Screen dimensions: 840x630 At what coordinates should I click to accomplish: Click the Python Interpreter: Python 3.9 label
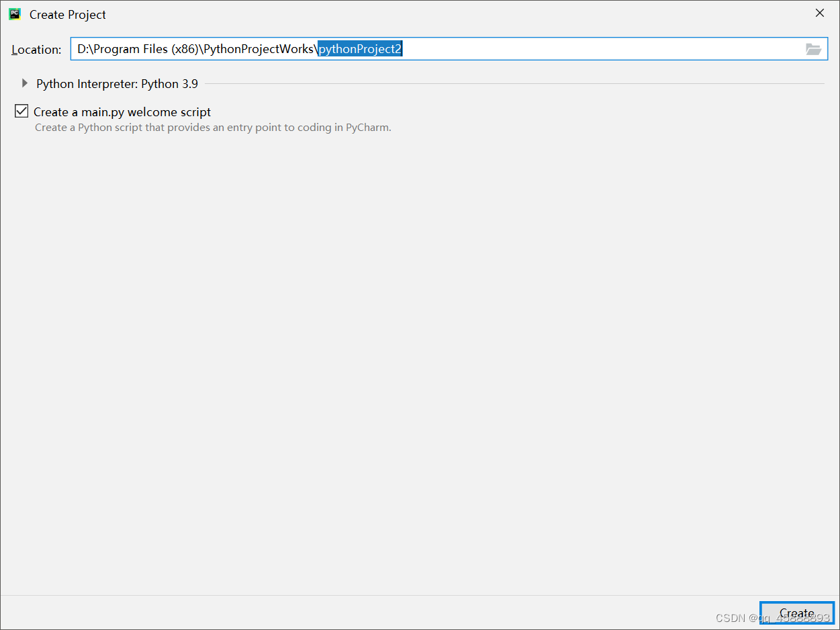tap(117, 84)
